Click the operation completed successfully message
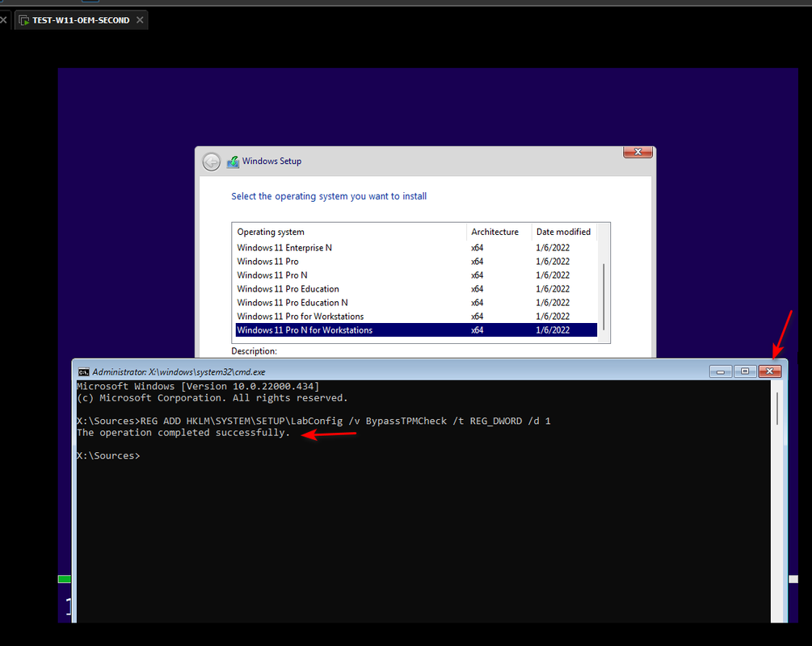812x646 pixels. point(184,433)
